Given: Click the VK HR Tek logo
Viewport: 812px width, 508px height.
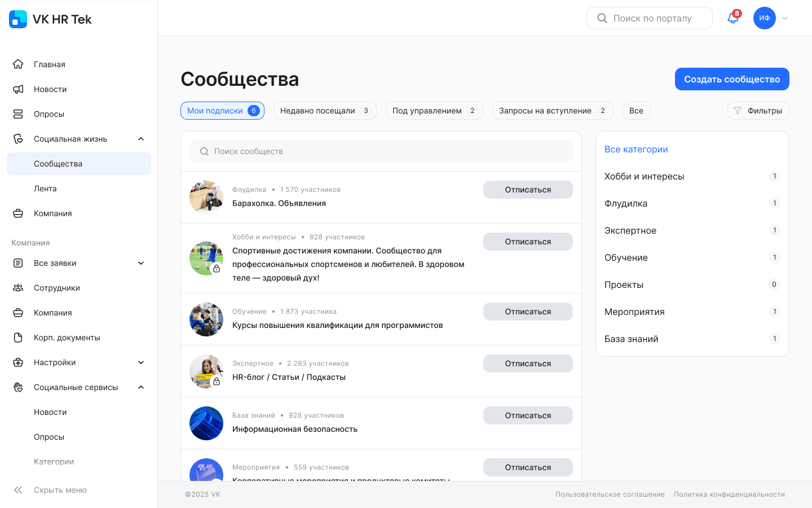Looking at the screenshot, I should click(x=50, y=19).
